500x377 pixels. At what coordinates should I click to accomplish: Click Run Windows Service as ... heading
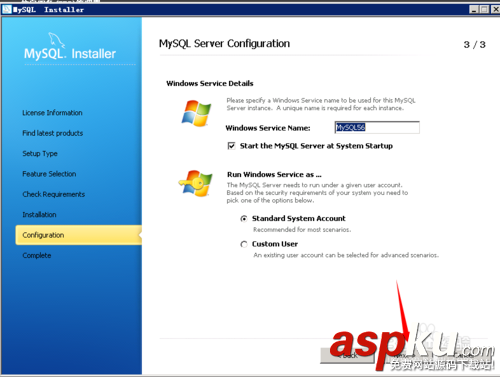tap(274, 175)
